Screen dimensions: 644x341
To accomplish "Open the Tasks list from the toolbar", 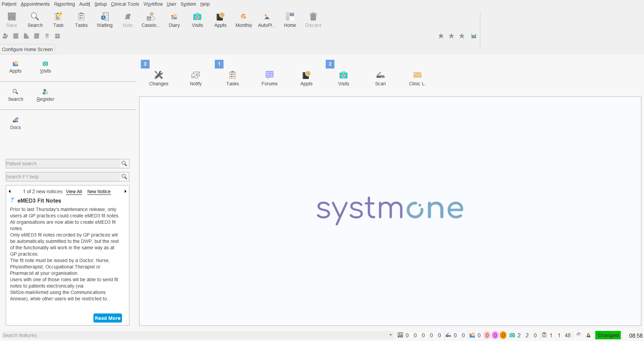I will click(x=81, y=20).
